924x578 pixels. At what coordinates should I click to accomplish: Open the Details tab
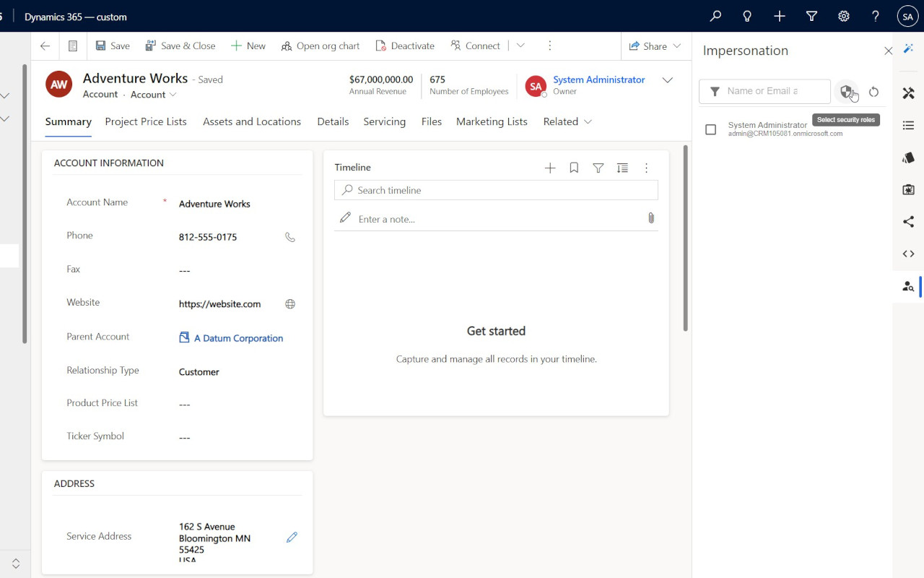click(333, 121)
